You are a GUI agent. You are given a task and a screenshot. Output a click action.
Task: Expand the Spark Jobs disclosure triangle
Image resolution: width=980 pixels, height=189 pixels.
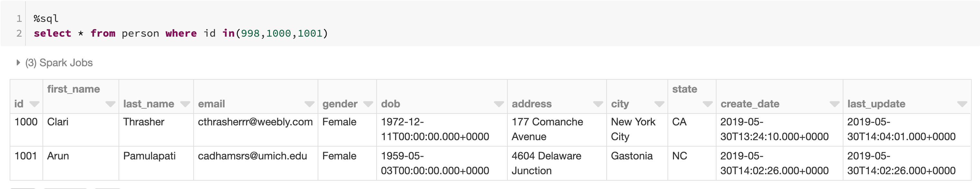pyautogui.click(x=18, y=63)
